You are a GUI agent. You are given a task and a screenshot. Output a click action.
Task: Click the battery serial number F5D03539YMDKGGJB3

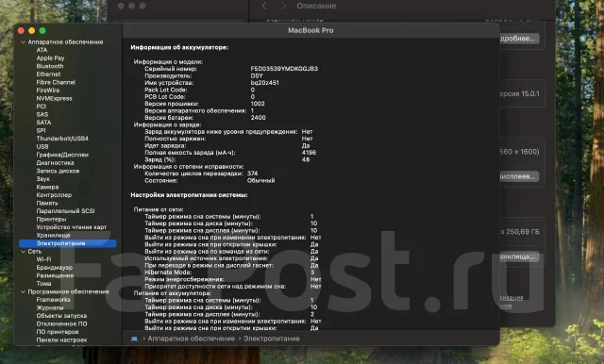284,69
